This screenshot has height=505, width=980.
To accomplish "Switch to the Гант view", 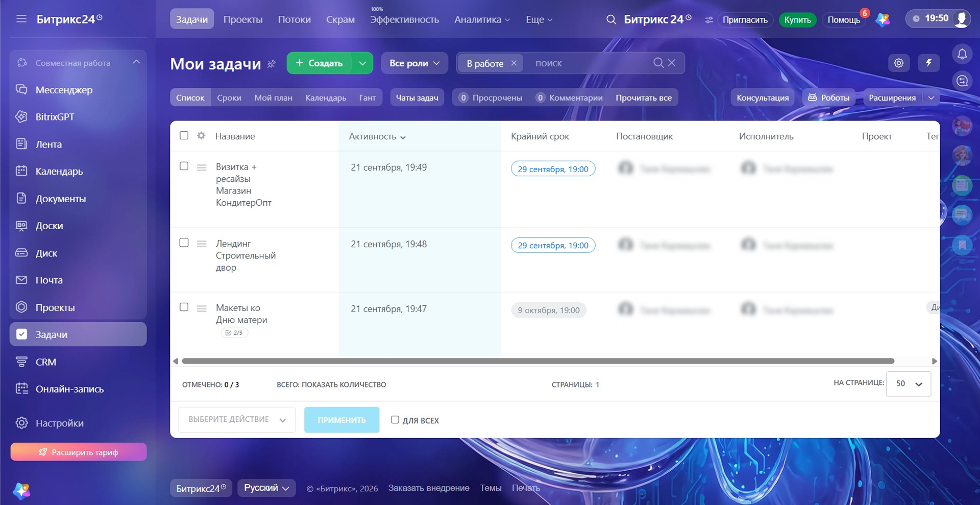I will [367, 98].
